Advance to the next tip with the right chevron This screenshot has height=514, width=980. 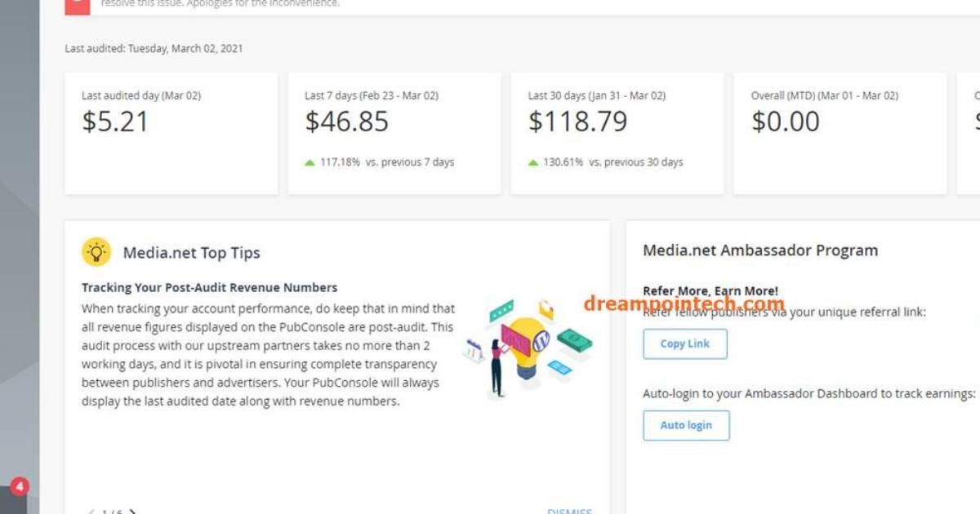pos(133,511)
